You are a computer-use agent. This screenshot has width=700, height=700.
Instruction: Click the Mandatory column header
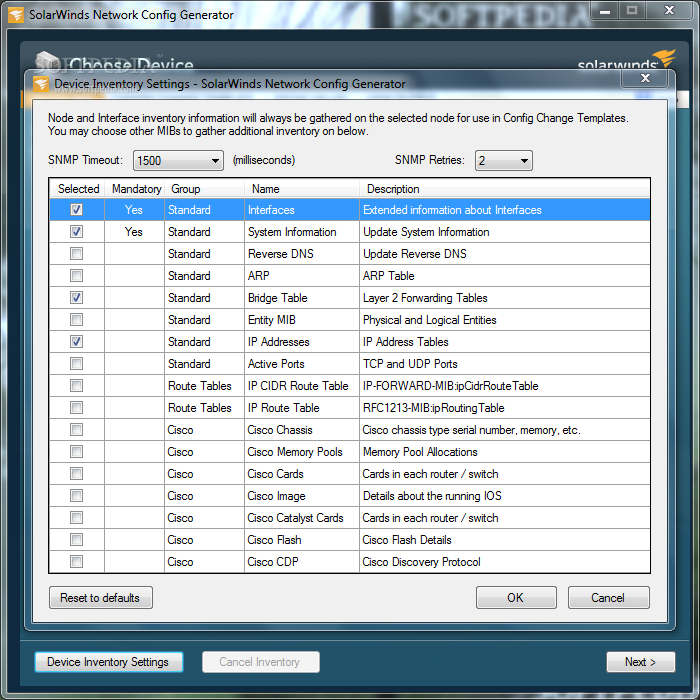[135, 189]
